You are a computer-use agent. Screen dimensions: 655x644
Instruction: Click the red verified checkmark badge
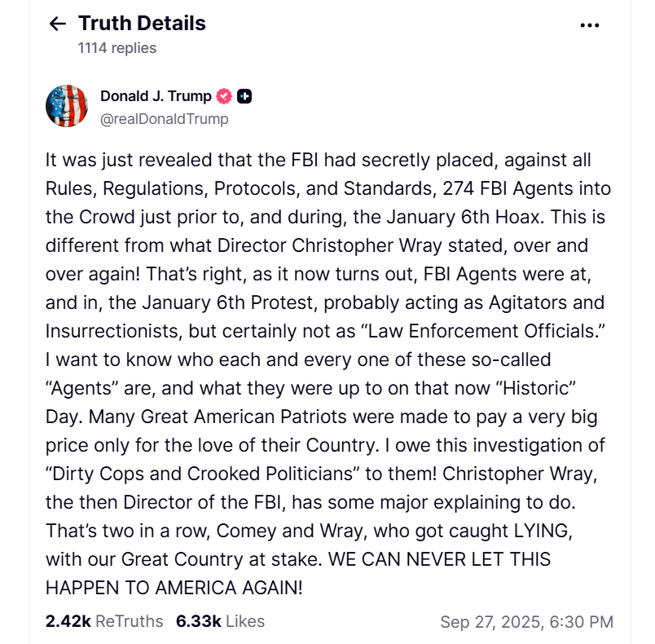[224, 96]
